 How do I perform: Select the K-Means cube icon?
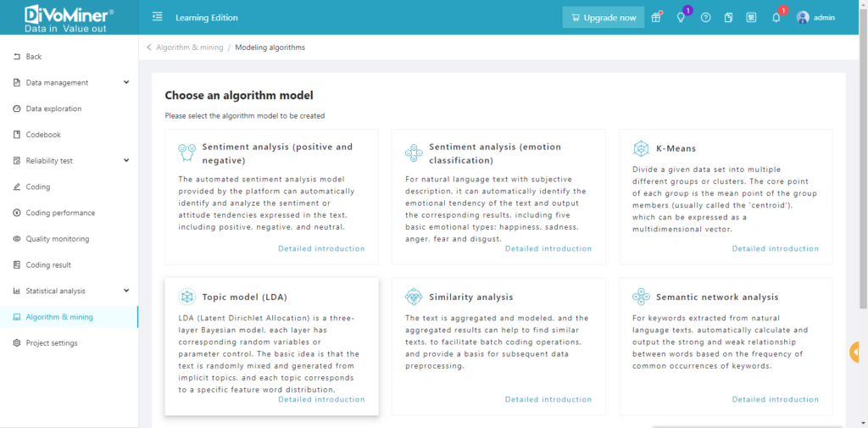coord(641,148)
